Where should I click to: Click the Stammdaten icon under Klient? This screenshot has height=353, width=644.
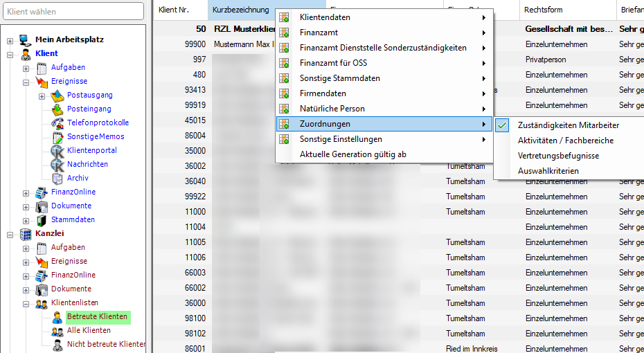(42, 220)
